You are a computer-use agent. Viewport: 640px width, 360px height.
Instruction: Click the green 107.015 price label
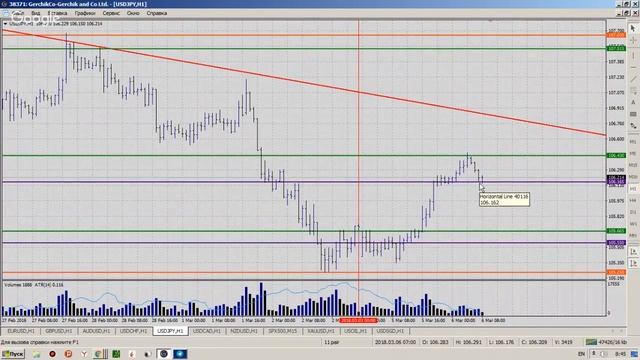tap(616, 49)
